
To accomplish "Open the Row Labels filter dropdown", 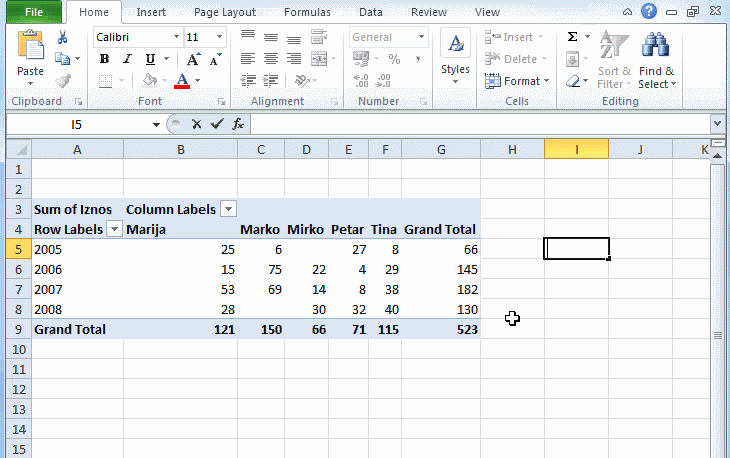I will 114,229.
